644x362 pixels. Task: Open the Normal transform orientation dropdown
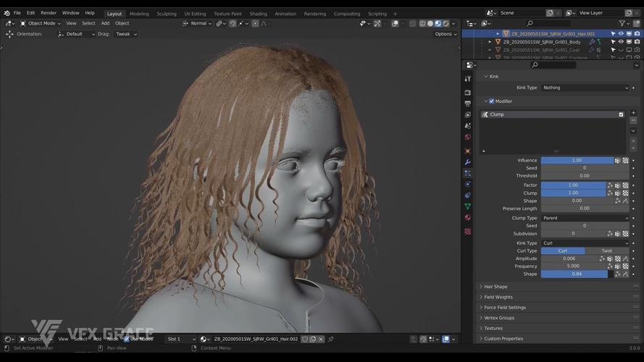(197, 23)
